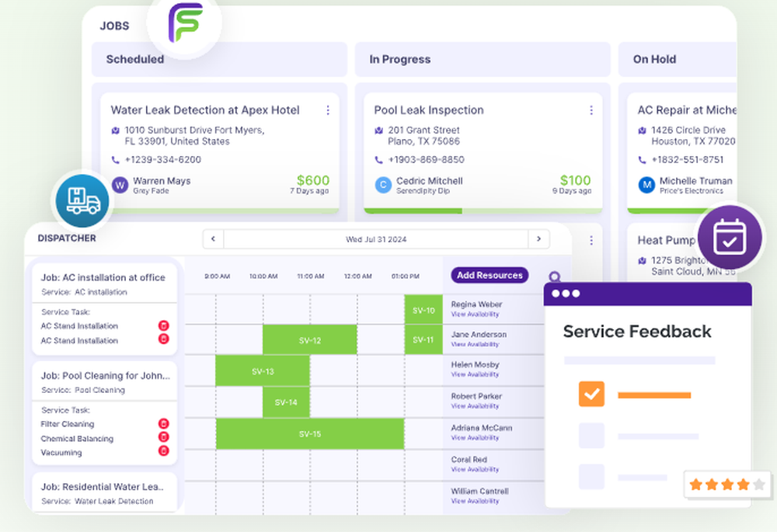
Task: Select the On Hold section header
Action: click(653, 59)
